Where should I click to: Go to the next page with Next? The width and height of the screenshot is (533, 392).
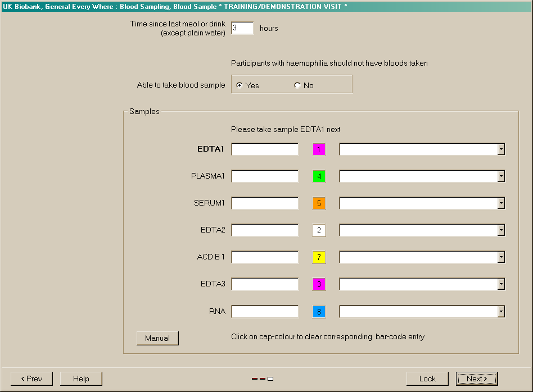[x=477, y=379]
